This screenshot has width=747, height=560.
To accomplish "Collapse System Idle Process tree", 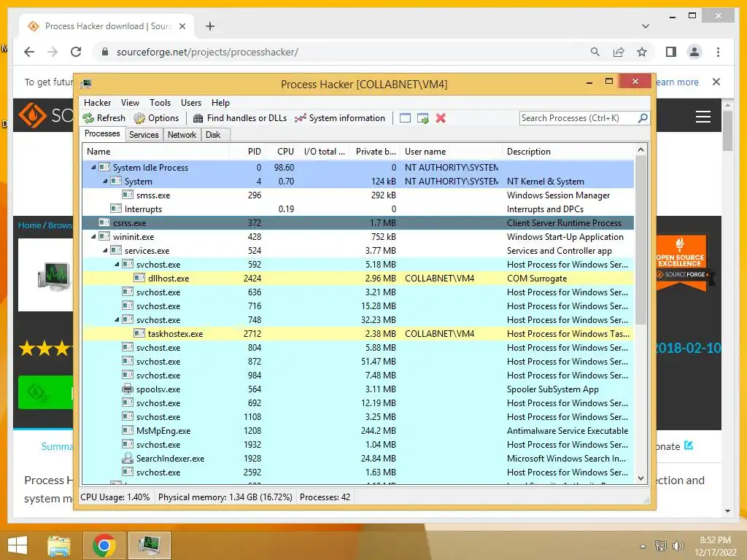I will pos(93,167).
